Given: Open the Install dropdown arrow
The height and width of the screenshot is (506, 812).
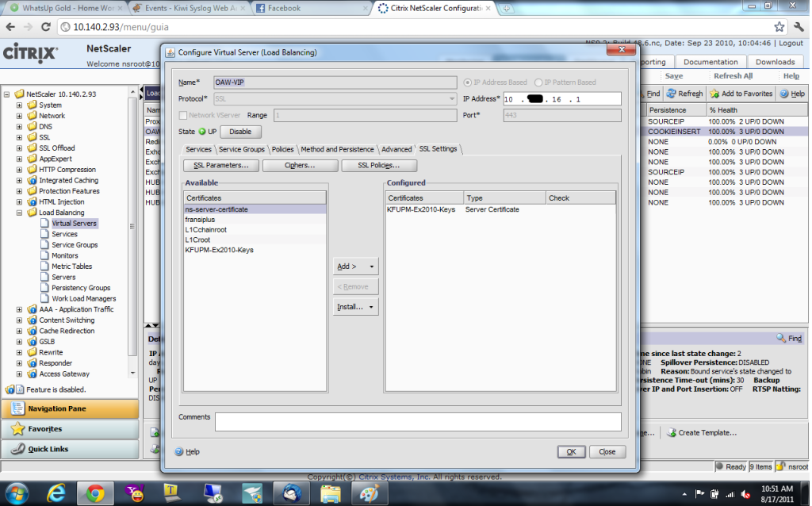Looking at the screenshot, I should pos(371,307).
